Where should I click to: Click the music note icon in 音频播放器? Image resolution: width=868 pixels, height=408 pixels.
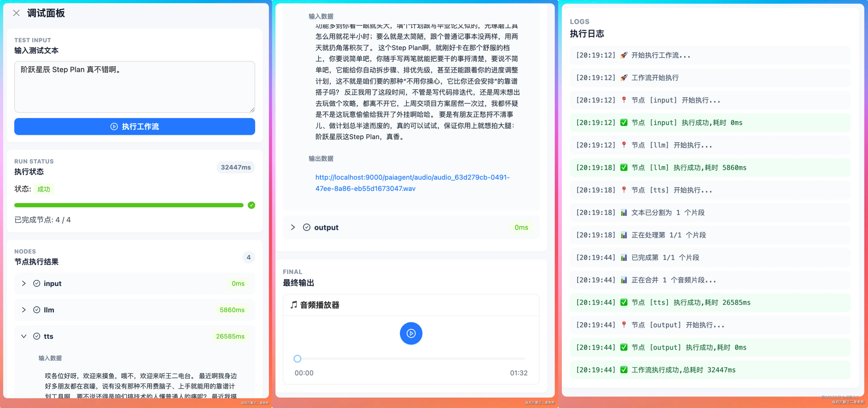click(294, 305)
